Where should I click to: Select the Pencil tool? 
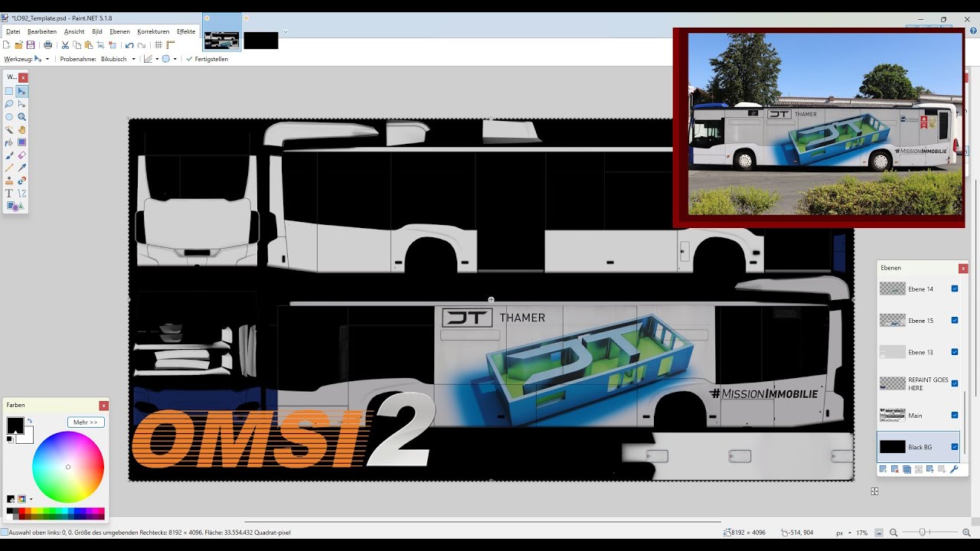pos(9,168)
